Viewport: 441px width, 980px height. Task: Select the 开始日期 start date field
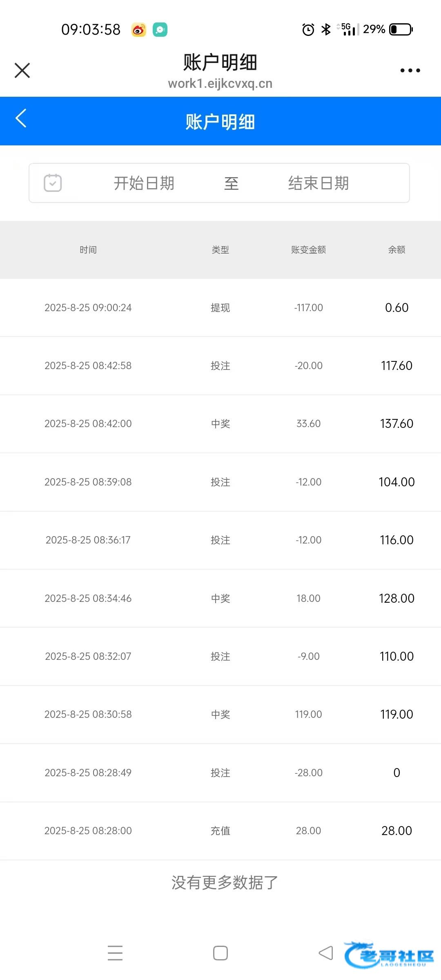[x=144, y=183]
